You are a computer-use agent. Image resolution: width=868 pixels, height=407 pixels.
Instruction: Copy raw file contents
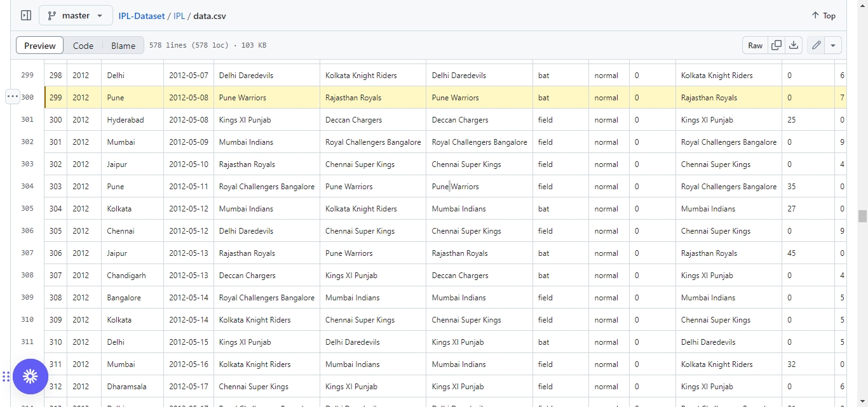click(x=776, y=46)
